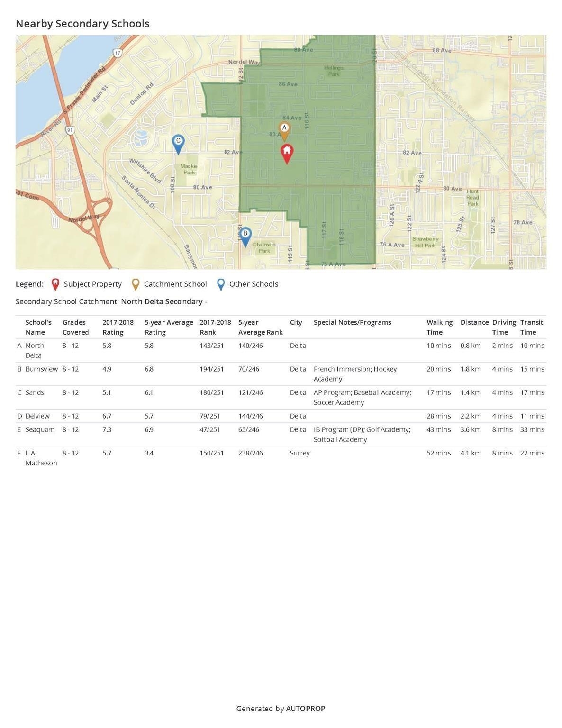Click the 33 mins transit time
The width and height of the screenshot is (562, 728).
532,429
